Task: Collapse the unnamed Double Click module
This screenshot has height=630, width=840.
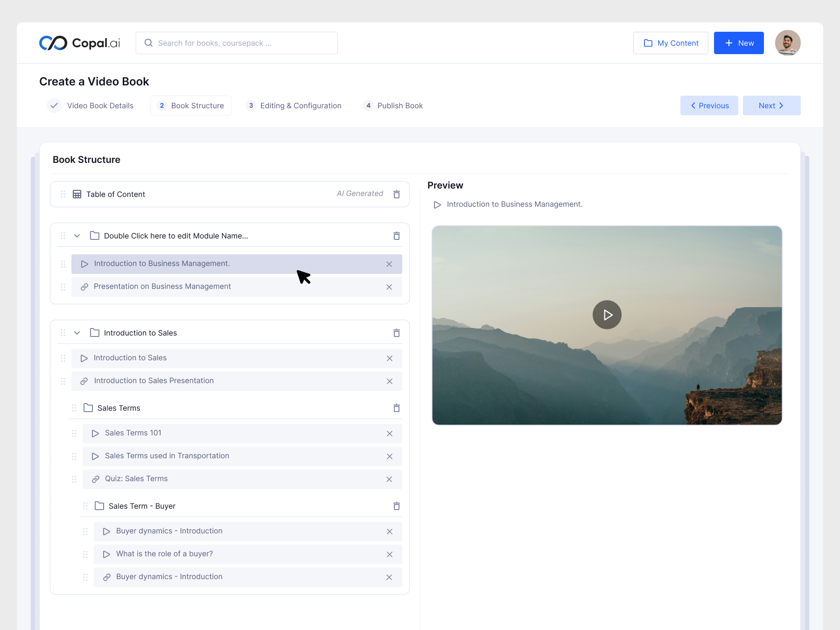Action: pos(77,236)
